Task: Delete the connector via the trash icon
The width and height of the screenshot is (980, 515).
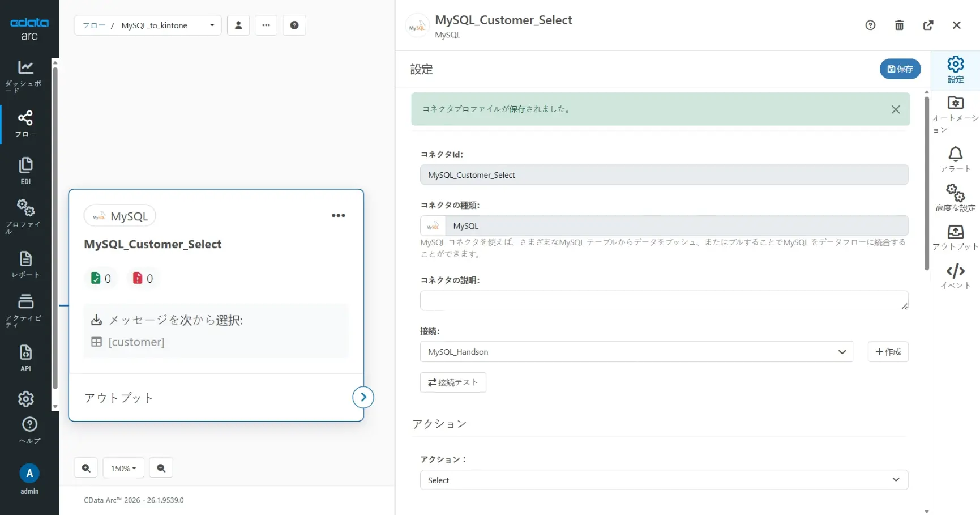Action: [x=899, y=25]
